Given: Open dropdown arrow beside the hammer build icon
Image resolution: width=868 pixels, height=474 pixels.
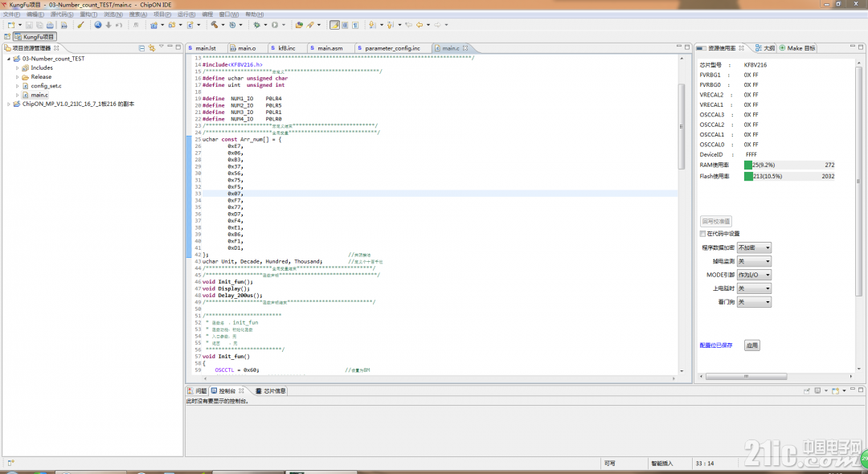Looking at the screenshot, I should (223, 25).
